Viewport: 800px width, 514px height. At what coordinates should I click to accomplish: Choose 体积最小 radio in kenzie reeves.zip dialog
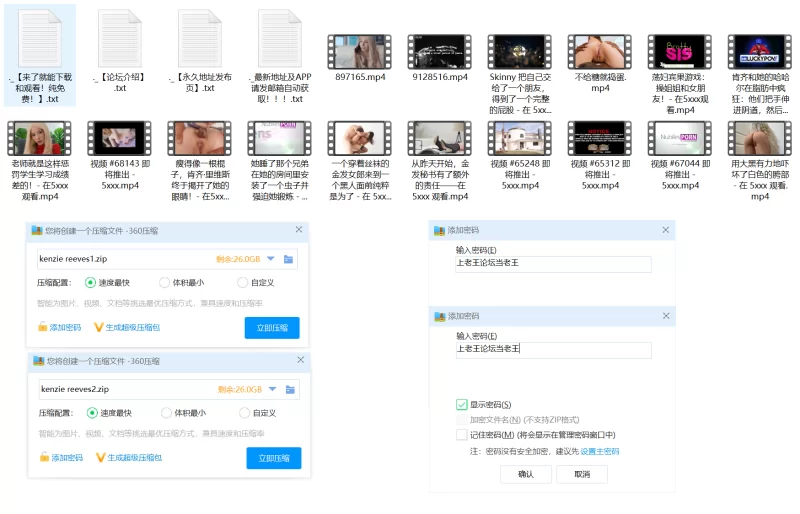[166, 283]
